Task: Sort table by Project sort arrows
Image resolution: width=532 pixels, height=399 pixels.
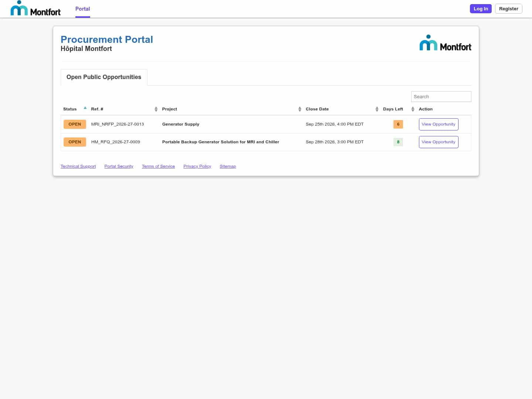Action: pyautogui.click(x=300, y=109)
